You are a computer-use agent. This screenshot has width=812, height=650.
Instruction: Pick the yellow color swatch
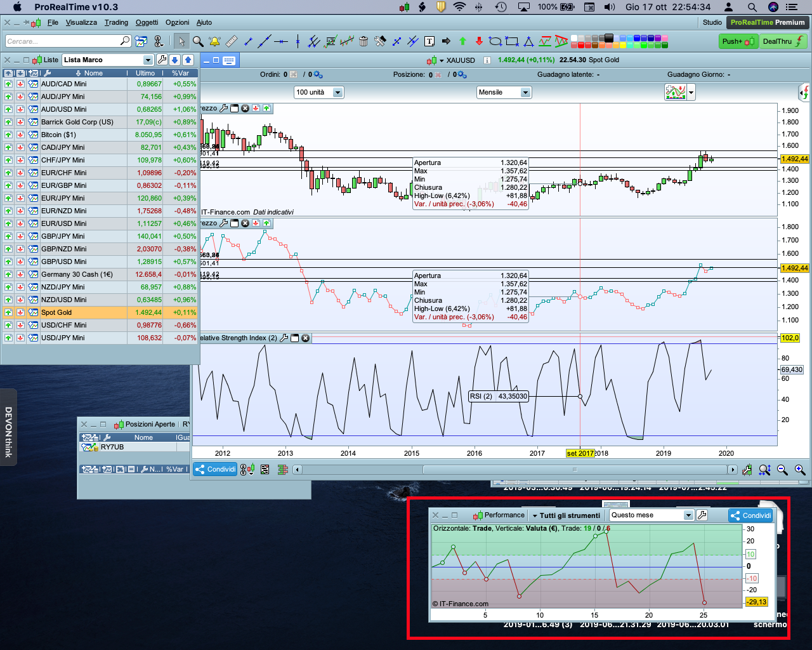(622, 45)
